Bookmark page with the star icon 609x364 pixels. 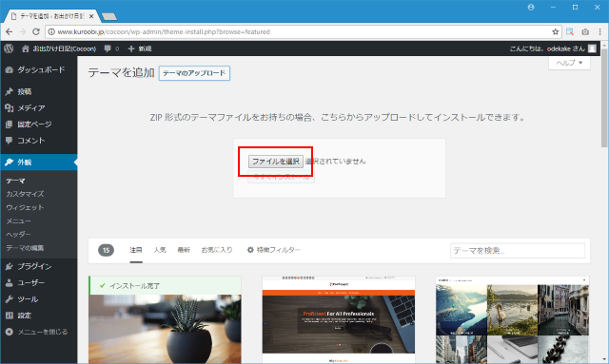[556, 31]
